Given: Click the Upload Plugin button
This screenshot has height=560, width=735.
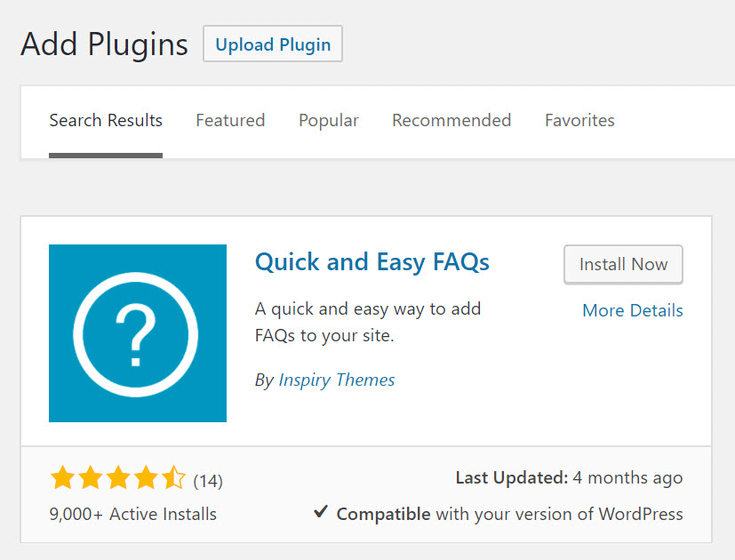Looking at the screenshot, I should (272, 43).
